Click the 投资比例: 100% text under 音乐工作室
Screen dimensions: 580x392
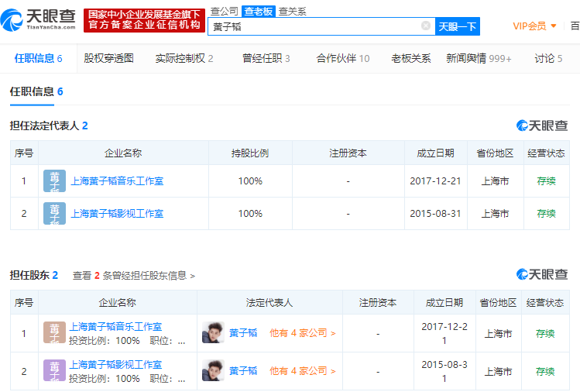(105, 341)
